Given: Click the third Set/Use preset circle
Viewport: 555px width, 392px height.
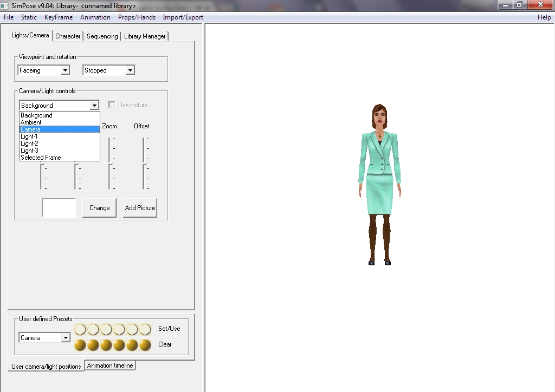Looking at the screenshot, I should click(106, 329).
